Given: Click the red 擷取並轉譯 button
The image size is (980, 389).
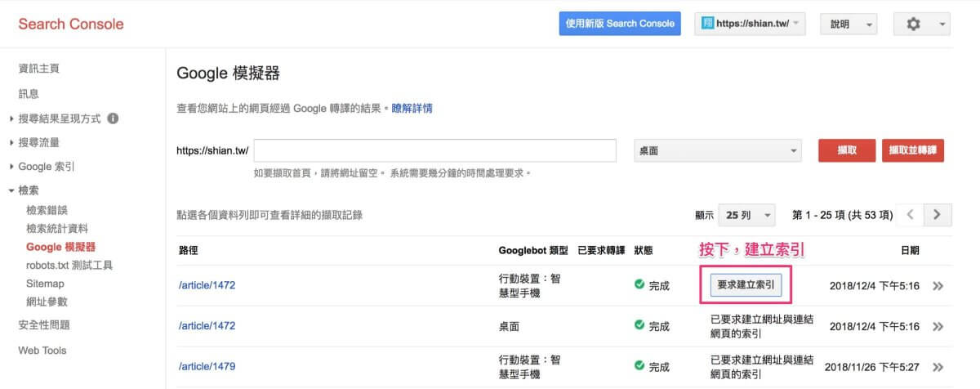Looking at the screenshot, I should click(x=912, y=151).
